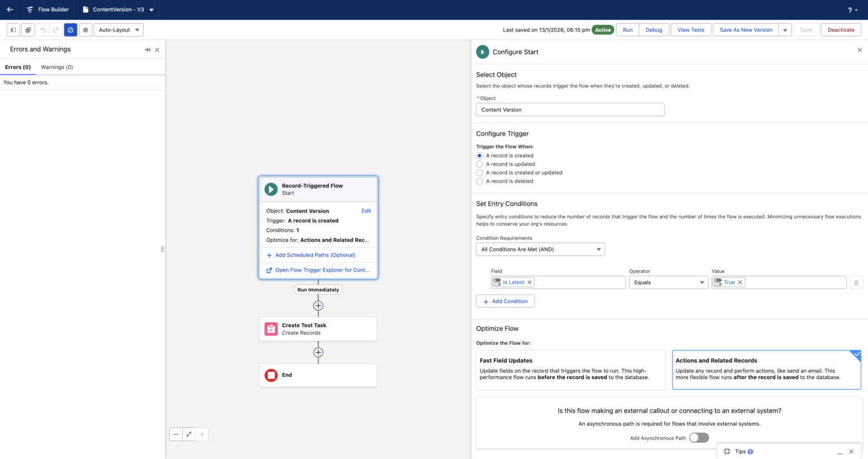Delete the Is Latest condition row
The height and width of the screenshot is (459, 868).
tap(856, 282)
